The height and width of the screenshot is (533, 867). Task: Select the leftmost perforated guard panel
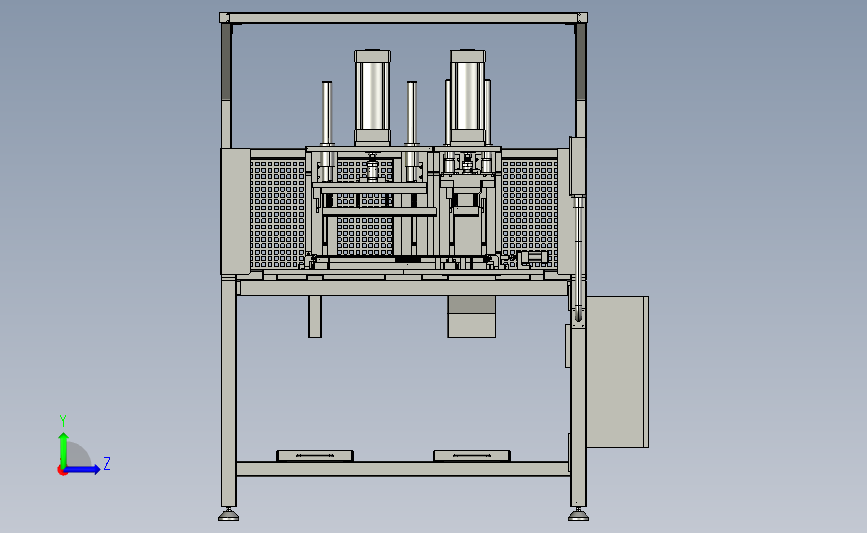pyautogui.click(x=278, y=214)
